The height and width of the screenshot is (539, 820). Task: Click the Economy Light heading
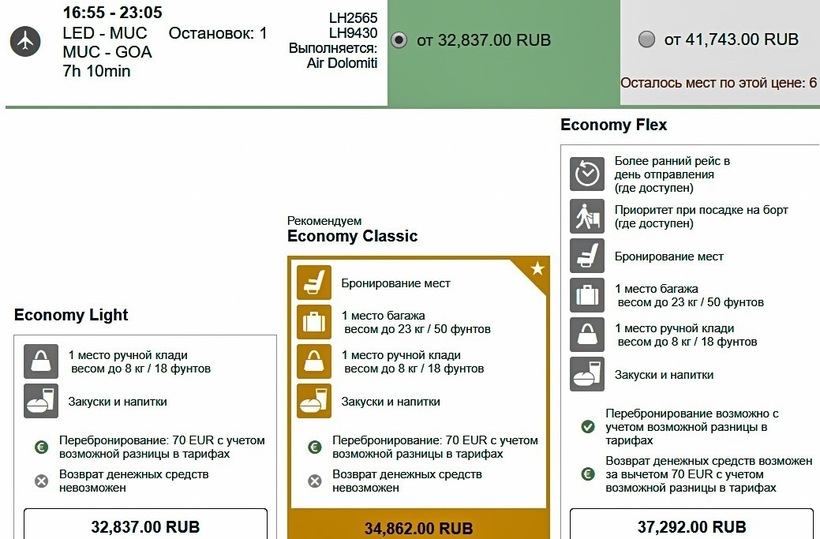click(x=71, y=315)
